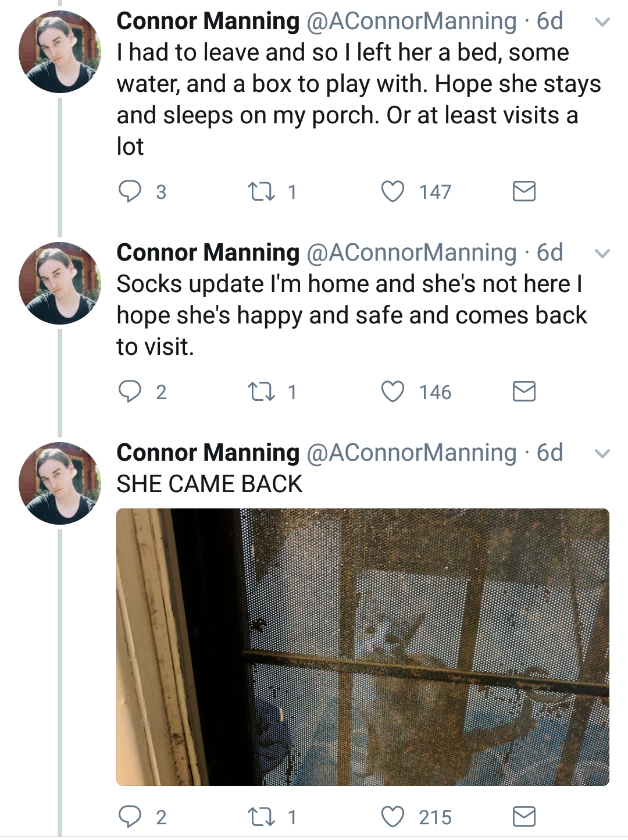This screenshot has height=840, width=628.
Task: Open the avatar beside the SHE CAME BACK tweet
Action: (x=60, y=483)
